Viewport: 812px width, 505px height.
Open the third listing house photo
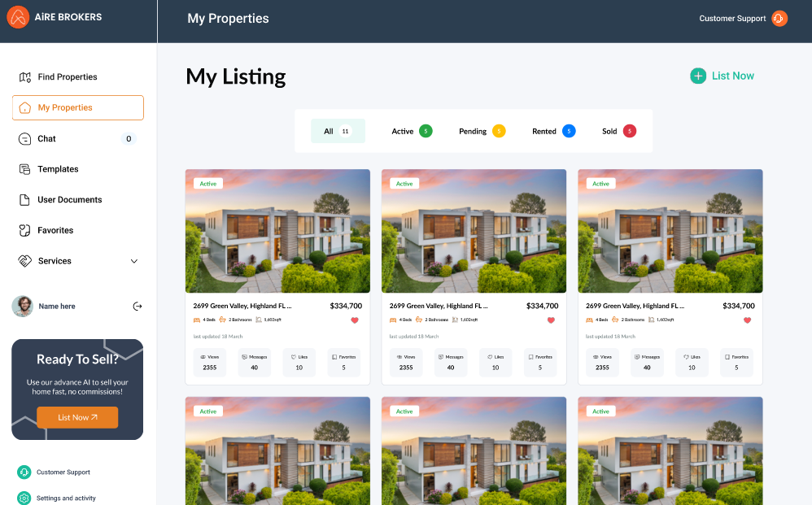coord(670,231)
